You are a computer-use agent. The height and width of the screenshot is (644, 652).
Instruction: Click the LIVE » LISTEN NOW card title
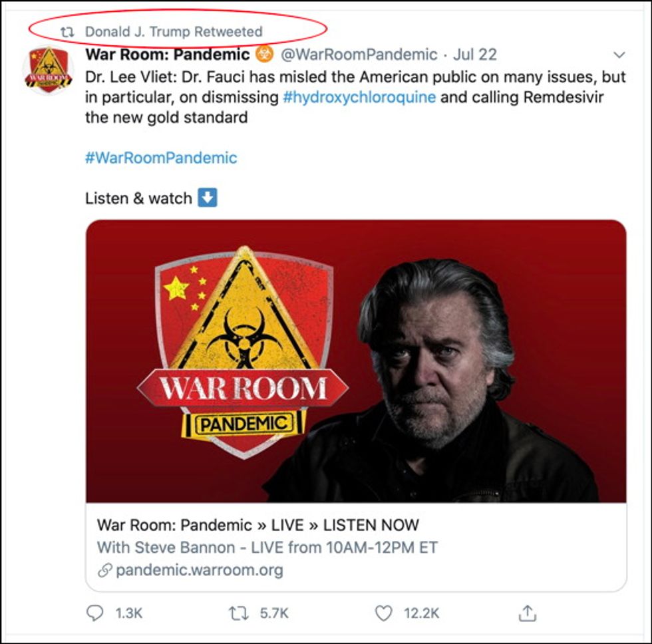tap(258, 524)
